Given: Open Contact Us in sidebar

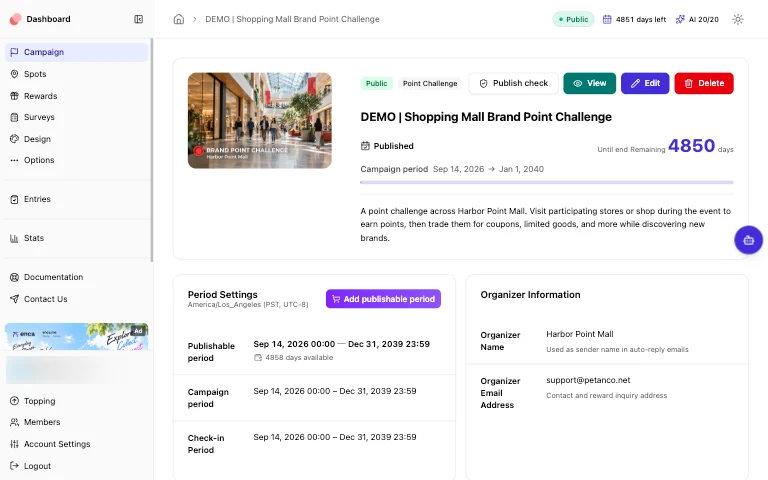Looking at the screenshot, I should pyautogui.click(x=76, y=299).
